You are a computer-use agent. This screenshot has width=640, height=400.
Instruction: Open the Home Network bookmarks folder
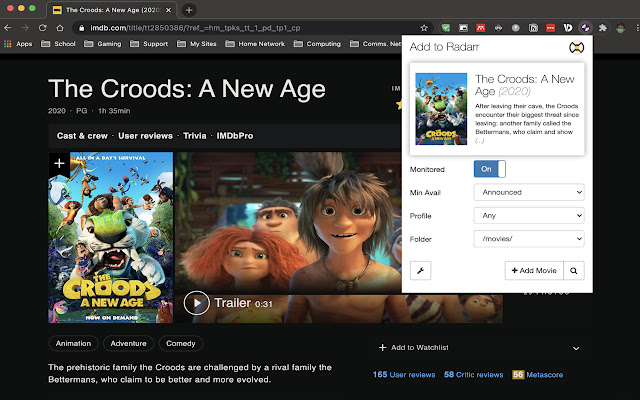255,44
